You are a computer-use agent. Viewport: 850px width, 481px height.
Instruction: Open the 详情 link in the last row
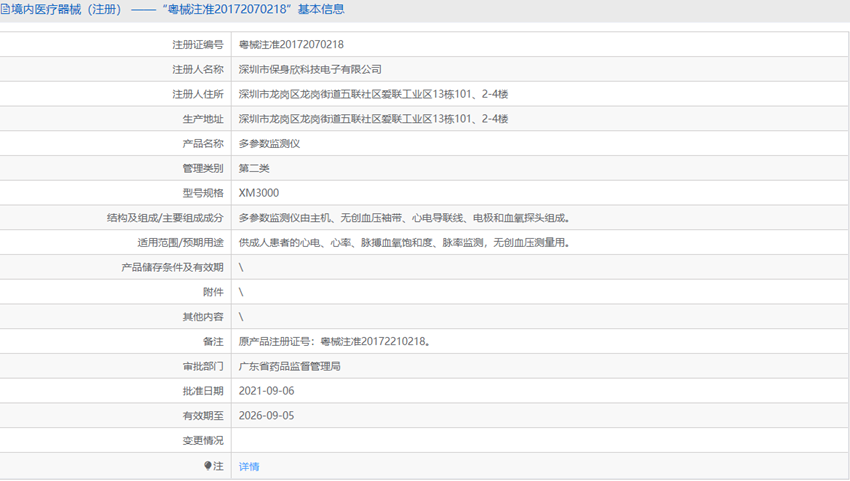click(249, 467)
